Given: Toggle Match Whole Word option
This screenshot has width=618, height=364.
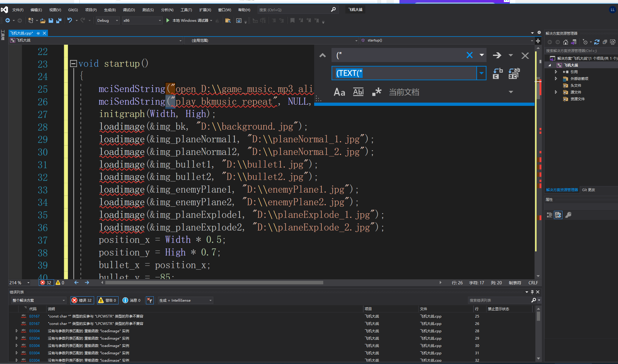Looking at the screenshot, I should [x=358, y=92].
